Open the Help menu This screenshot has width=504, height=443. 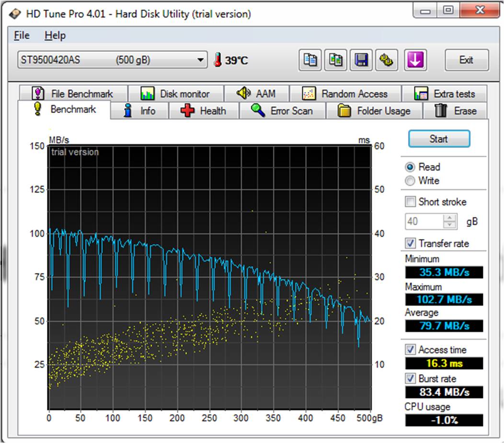coord(55,35)
